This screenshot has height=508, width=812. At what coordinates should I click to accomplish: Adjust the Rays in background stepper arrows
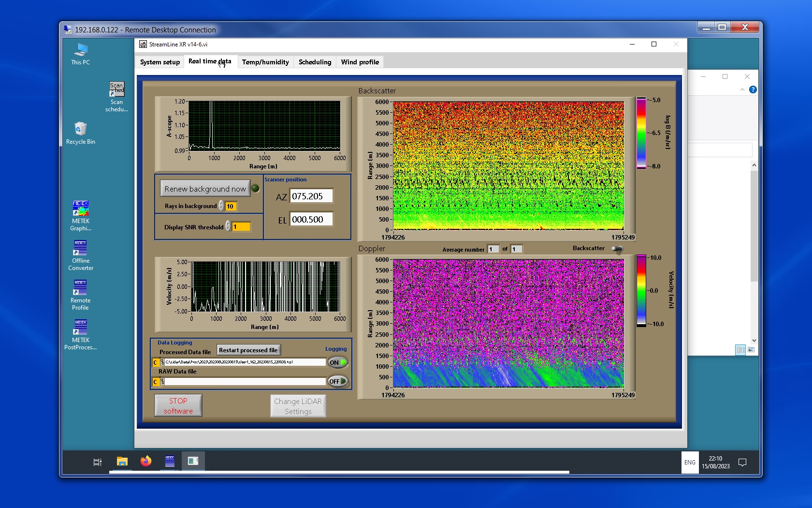click(221, 206)
